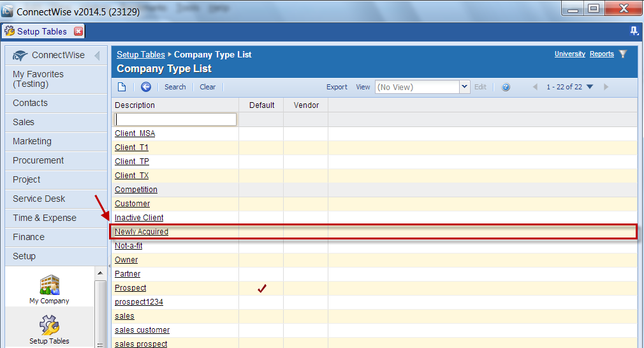Sort by Description column header
644x348 pixels.
tap(135, 105)
